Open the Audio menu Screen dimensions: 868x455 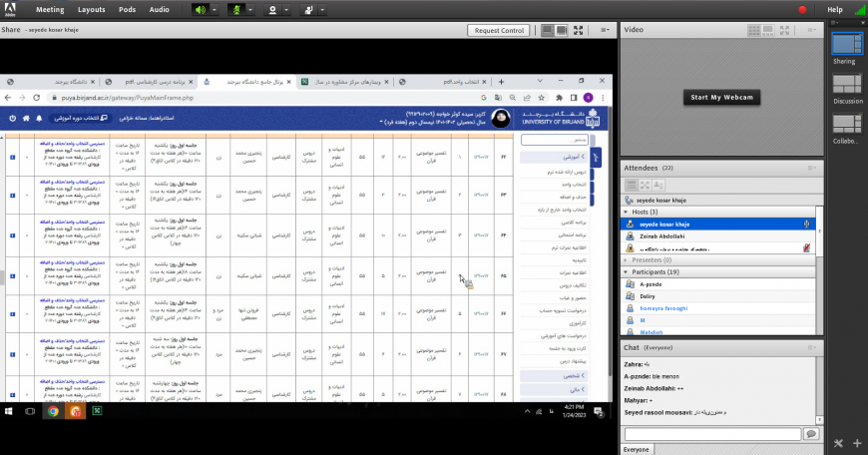point(160,9)
